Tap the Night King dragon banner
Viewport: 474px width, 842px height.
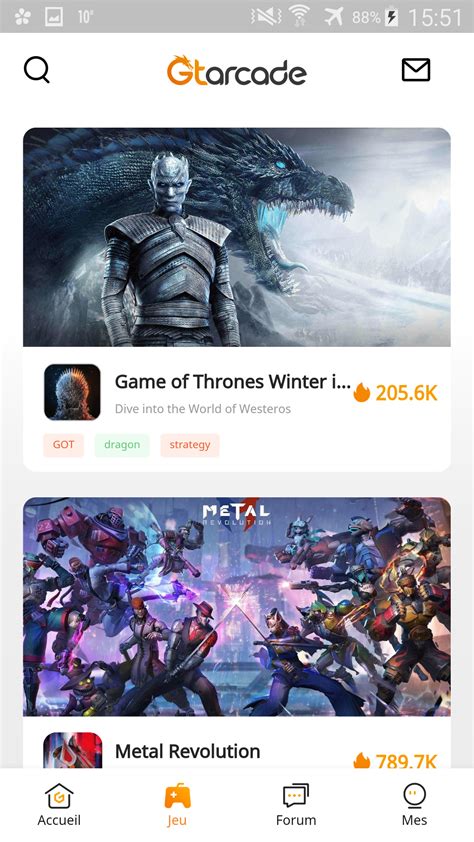point(237,237)
